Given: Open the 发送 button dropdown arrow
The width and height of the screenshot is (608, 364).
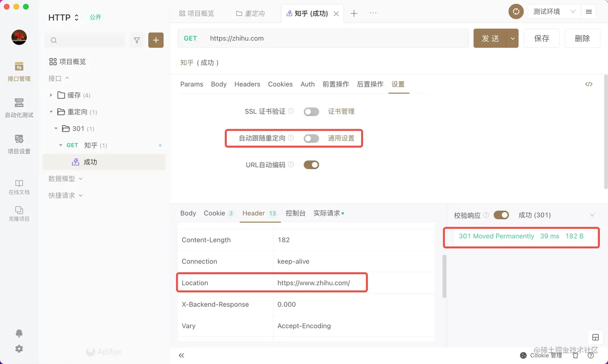Looking at the screenshot, I should pos(513,39).
